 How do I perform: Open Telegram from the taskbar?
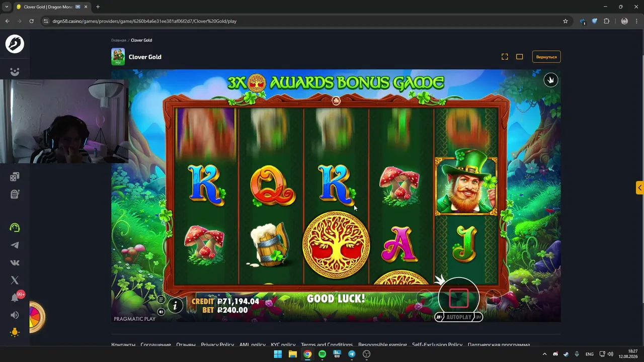coord(352,354)
